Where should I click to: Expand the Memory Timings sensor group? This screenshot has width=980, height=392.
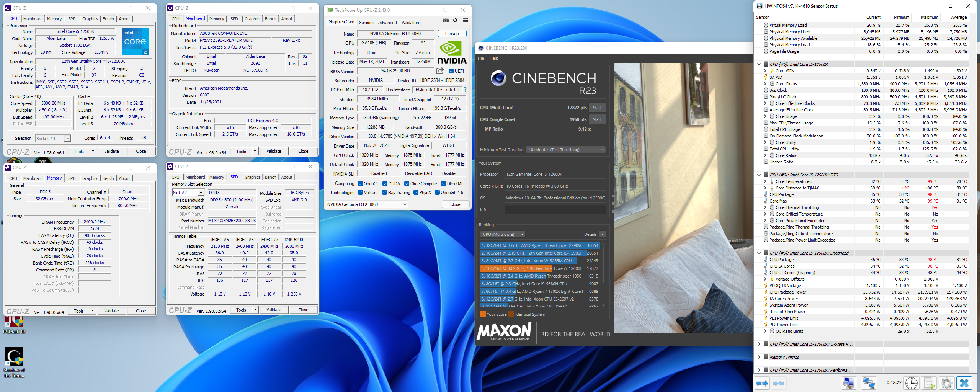pos(759,357)
